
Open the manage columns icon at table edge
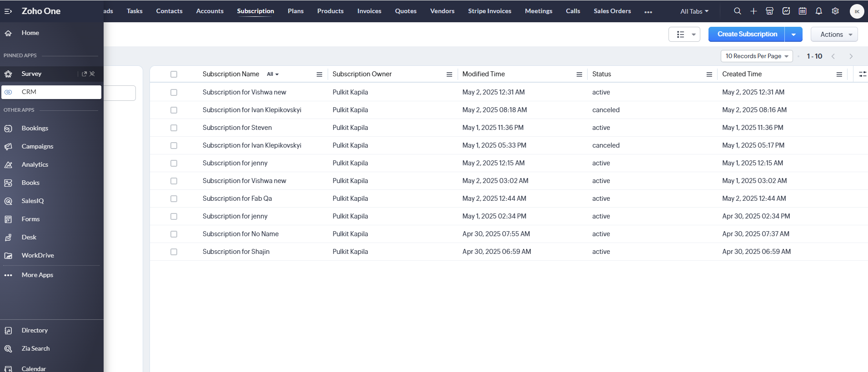click(862, 74)
